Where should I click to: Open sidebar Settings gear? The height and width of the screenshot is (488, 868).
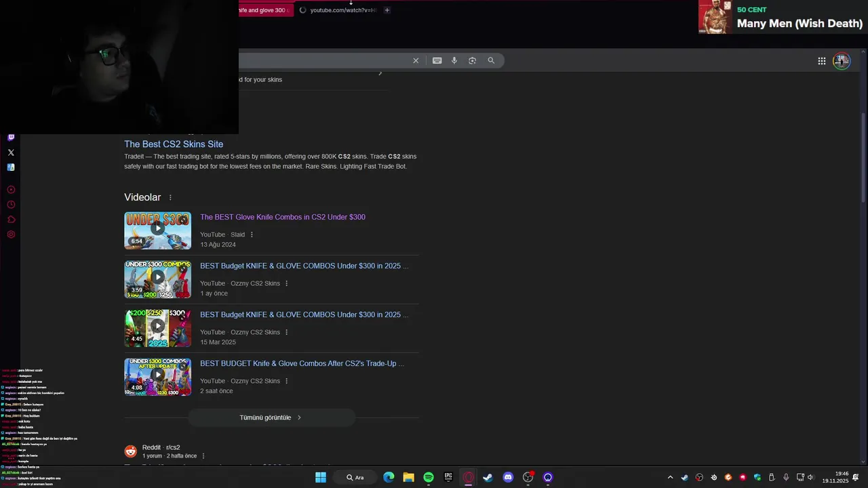(x=11, y=235)
